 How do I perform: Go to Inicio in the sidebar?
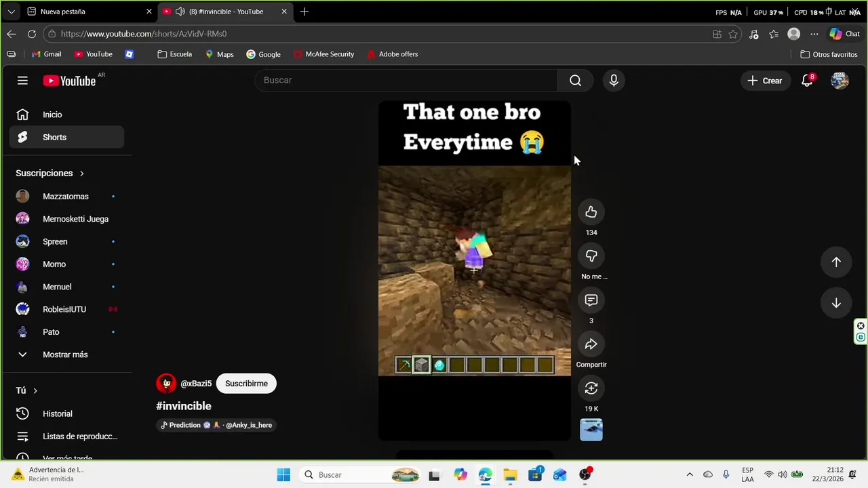pos(66,115)
